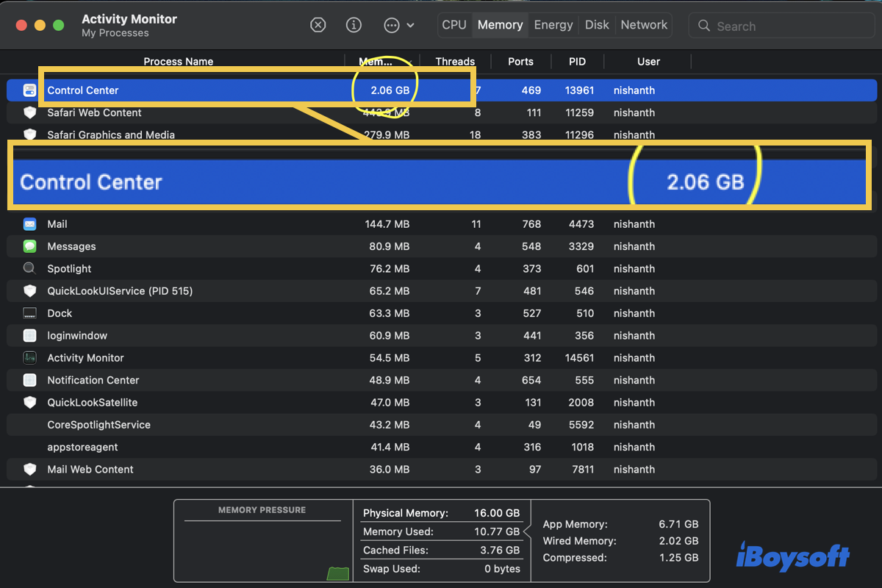Click the Spotlight magnifier icon

[x=30, y=269]
